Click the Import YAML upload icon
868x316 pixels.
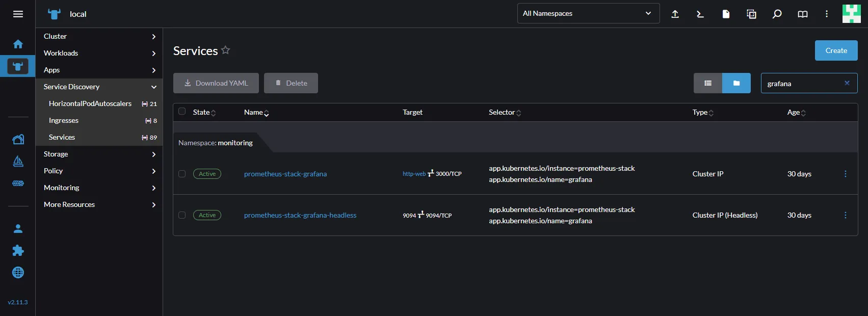(675, 14)
